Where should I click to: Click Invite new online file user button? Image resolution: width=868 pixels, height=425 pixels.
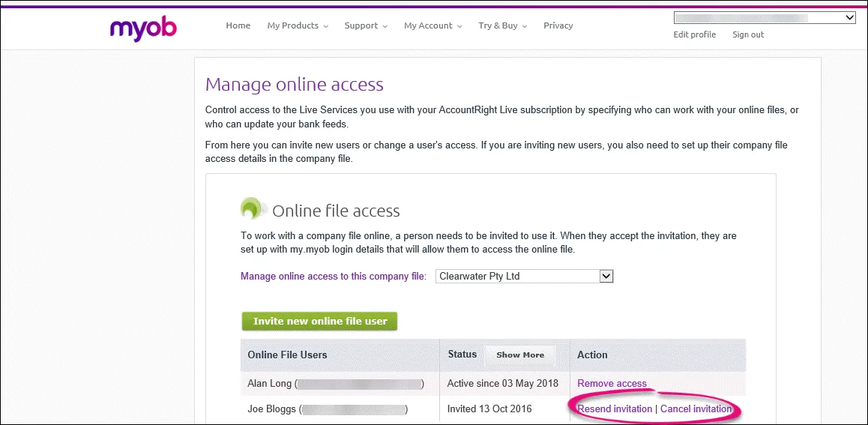click(x=319, y=321)
